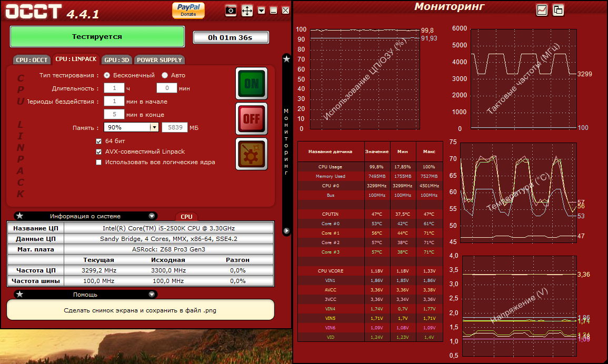
Task: Click the duration minutes field
Action: pyautogui.click(x=167, y=88)
